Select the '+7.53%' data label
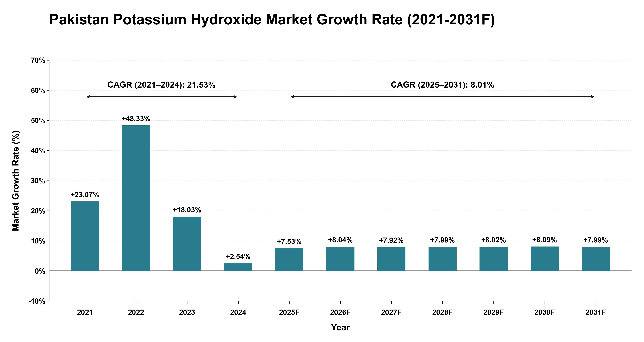The image size is (644, 342). pos(289,242)
